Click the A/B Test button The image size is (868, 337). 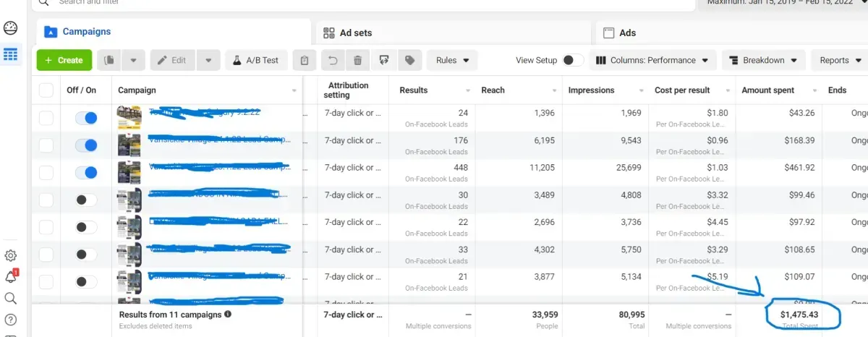tap(256, 61)
